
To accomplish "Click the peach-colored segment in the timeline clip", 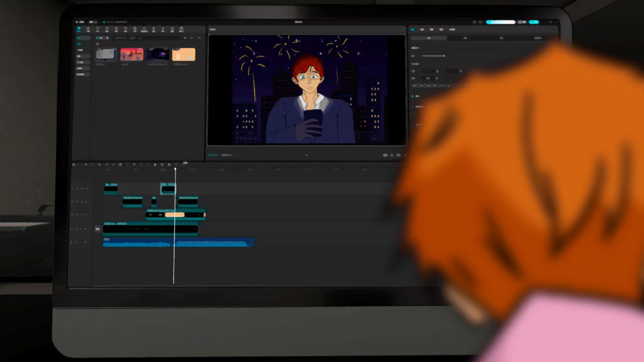I will [175, 215].
